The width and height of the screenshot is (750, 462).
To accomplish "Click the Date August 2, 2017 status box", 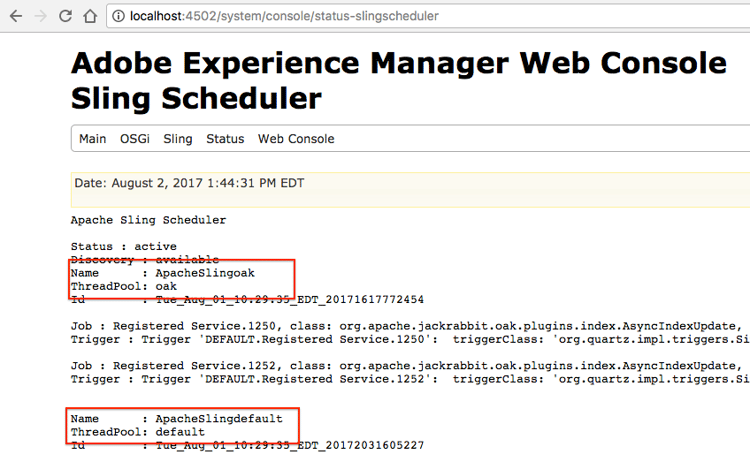I will 410,190.
